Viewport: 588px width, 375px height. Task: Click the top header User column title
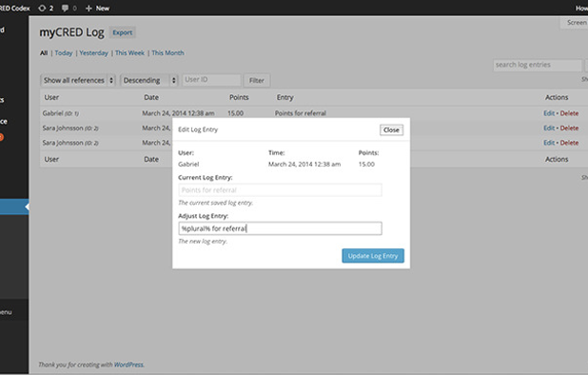(51, 97)
